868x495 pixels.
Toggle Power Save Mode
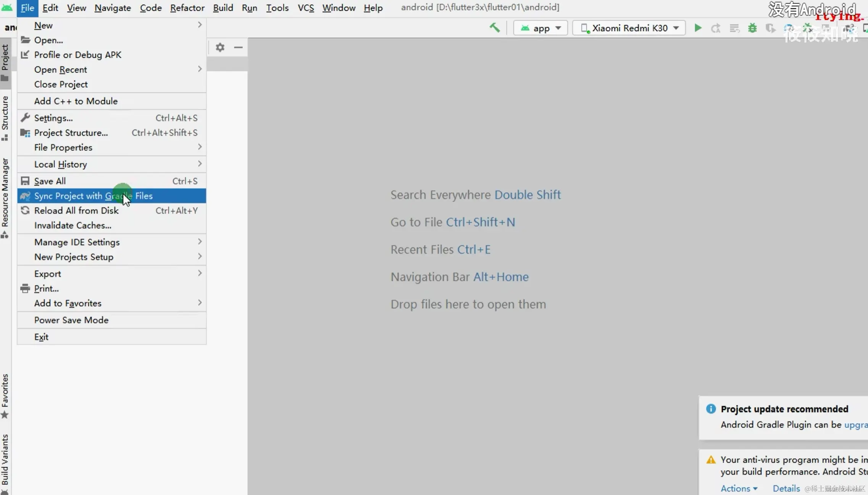[x=71, y=320]
